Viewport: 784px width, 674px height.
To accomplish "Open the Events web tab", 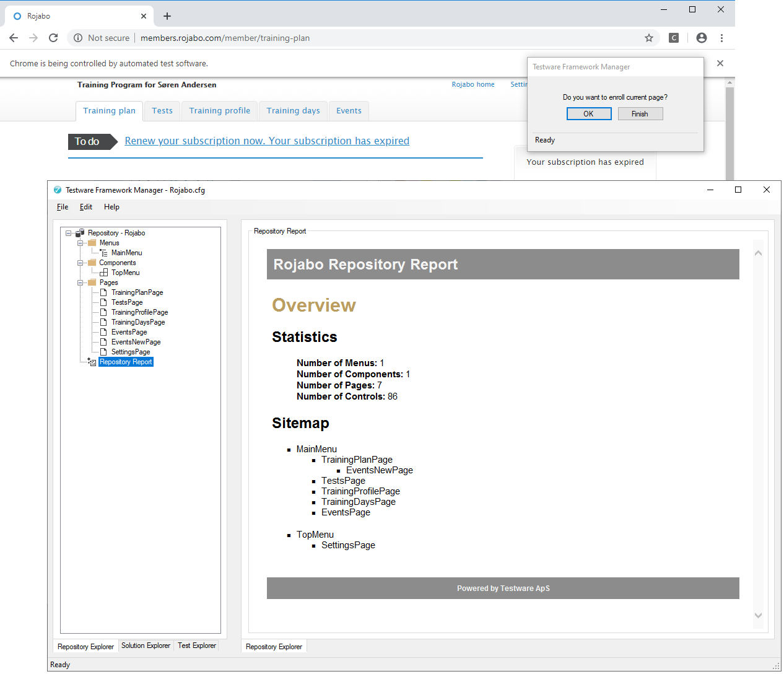I will point(349,111).
